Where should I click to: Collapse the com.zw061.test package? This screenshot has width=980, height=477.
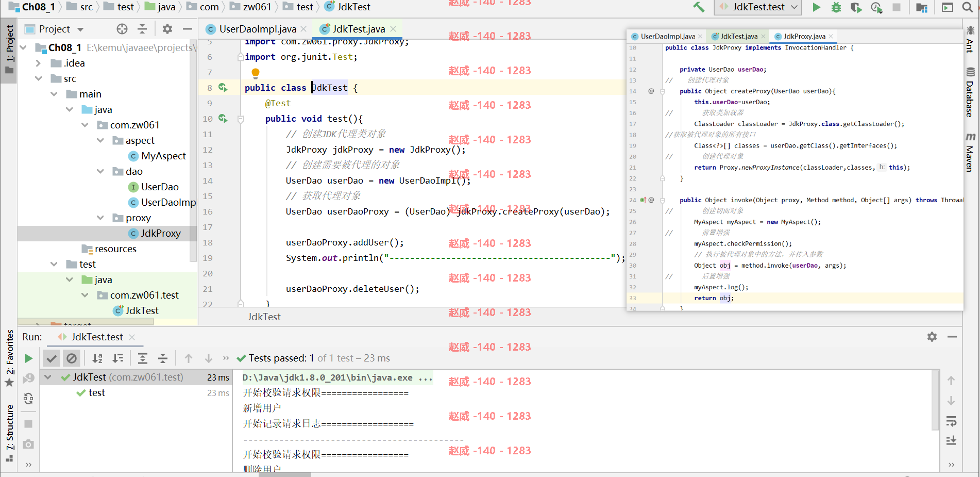pyautogui.click(x=85, y=295)
